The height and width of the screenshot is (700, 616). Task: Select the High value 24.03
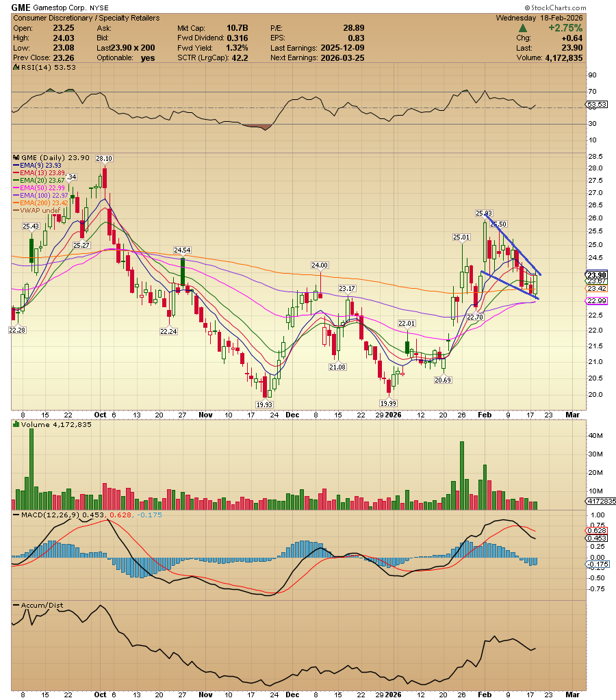click(64, 38)
